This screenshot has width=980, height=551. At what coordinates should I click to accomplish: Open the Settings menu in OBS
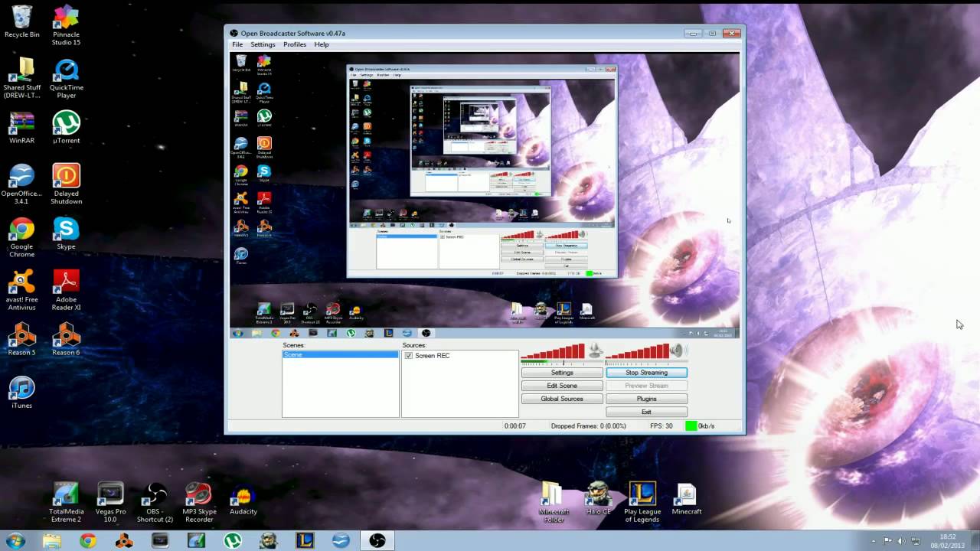pos(263,44)
